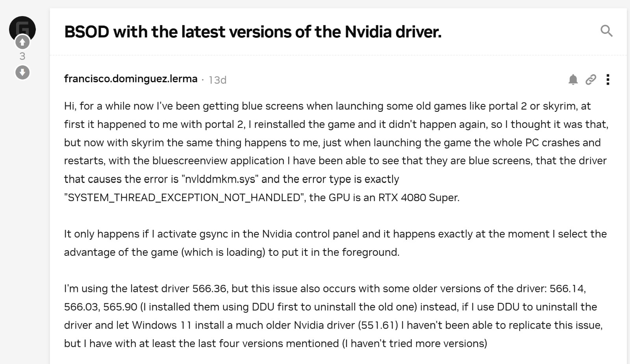Upvote the BSOD Nvidia driver thread
Viewport: 630px width, 364px height.
tap(22, 42)
